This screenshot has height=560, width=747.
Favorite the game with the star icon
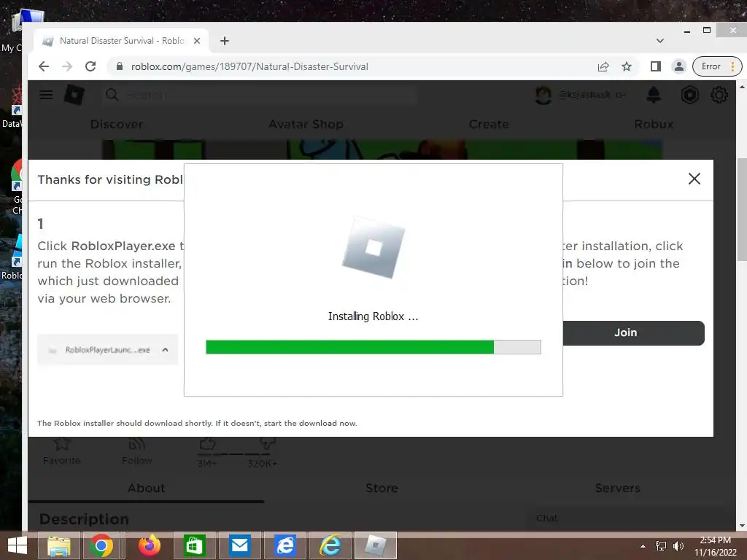click(x=62, y=444)
